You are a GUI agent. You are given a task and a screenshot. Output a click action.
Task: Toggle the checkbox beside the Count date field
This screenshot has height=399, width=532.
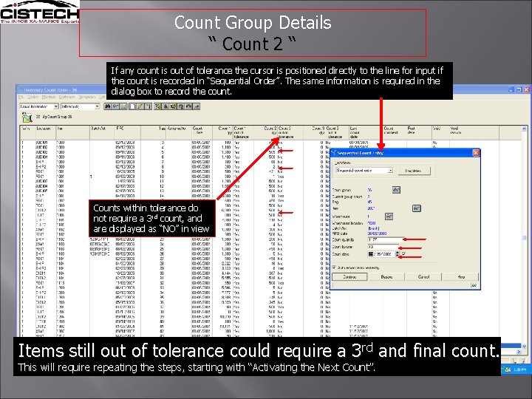[x=403, y=253]
